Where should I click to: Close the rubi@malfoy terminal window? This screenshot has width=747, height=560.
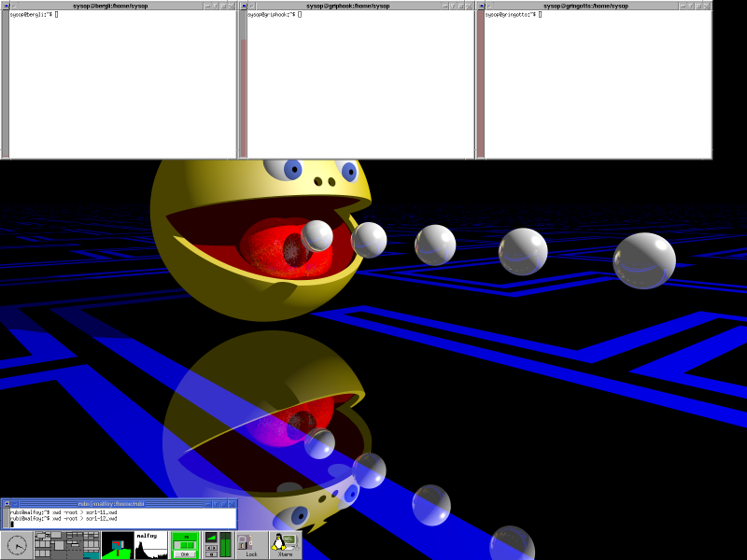(x=232, y=504)
